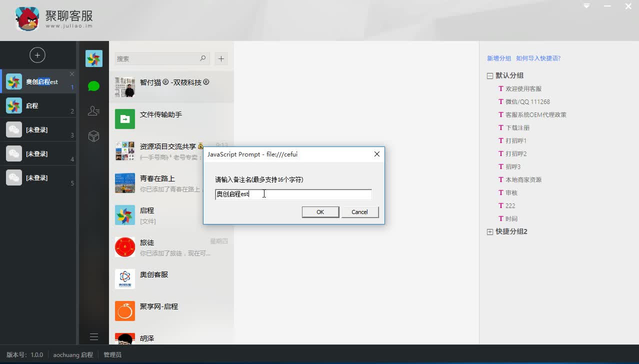Screen dimensions: 639x364
Task: Expand the 快捷分组2 group
Action: pos(489,231)
